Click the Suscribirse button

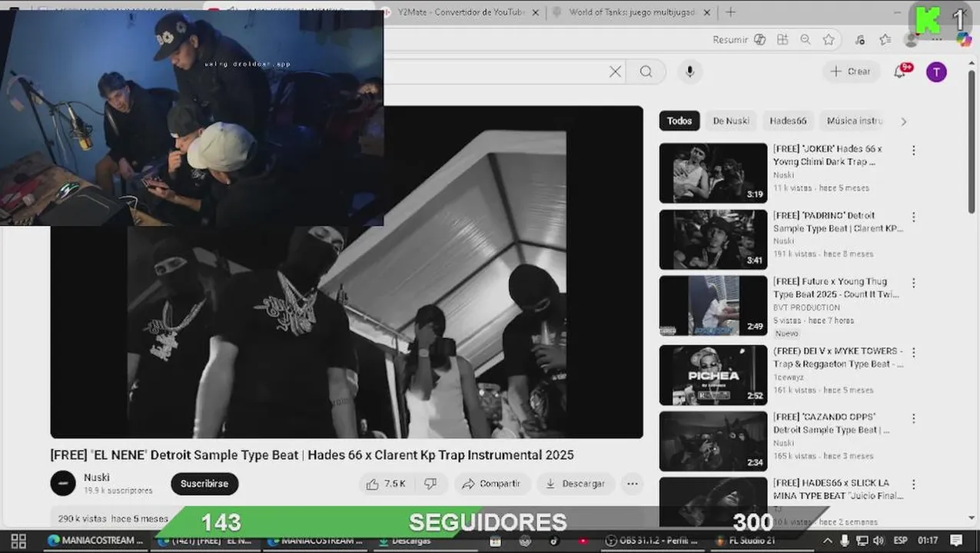204,484
